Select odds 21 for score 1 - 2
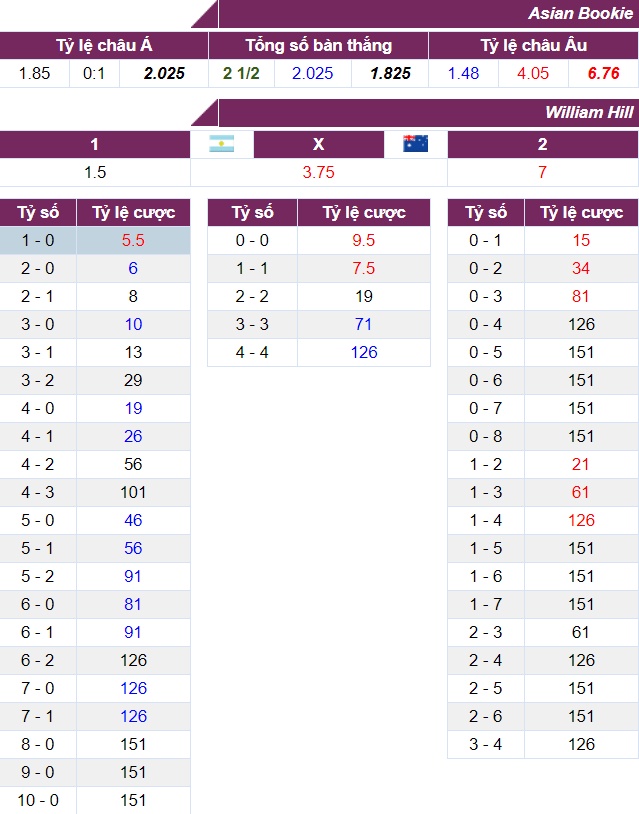The height and width of the screenshot is (814, 639). tap(581, 464)
